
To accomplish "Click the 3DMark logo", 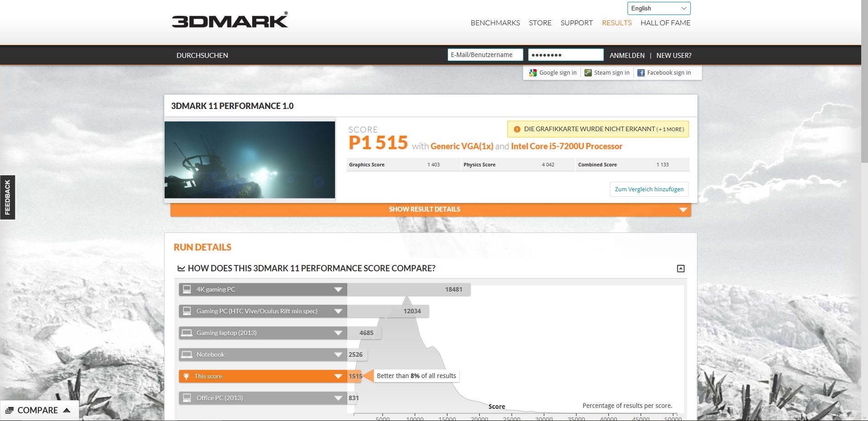I will (x=230, y=20).
